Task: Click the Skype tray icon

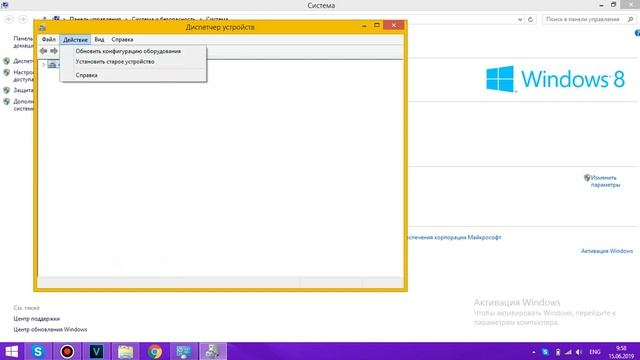Action: (x=545, y=352)
